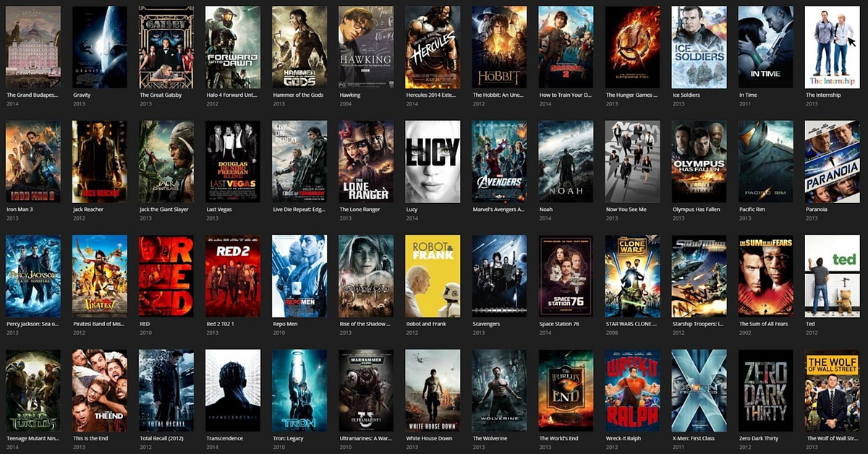This screenshot has width=868, height=454.
Task: Open Now You See Me poster
Action: point(632,161)
